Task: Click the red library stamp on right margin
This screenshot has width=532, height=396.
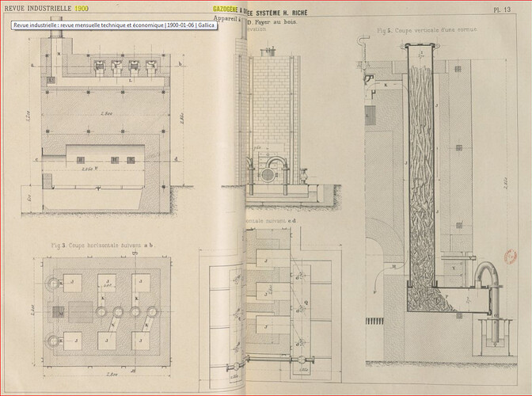Action: click(511, 256)
